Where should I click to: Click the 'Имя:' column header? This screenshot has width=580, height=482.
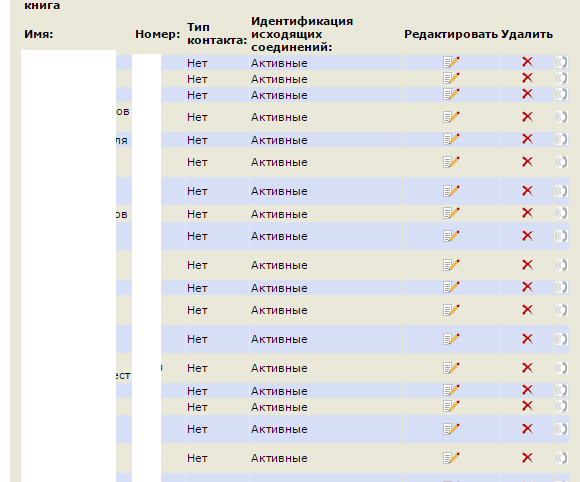click(x=39, y=34)
